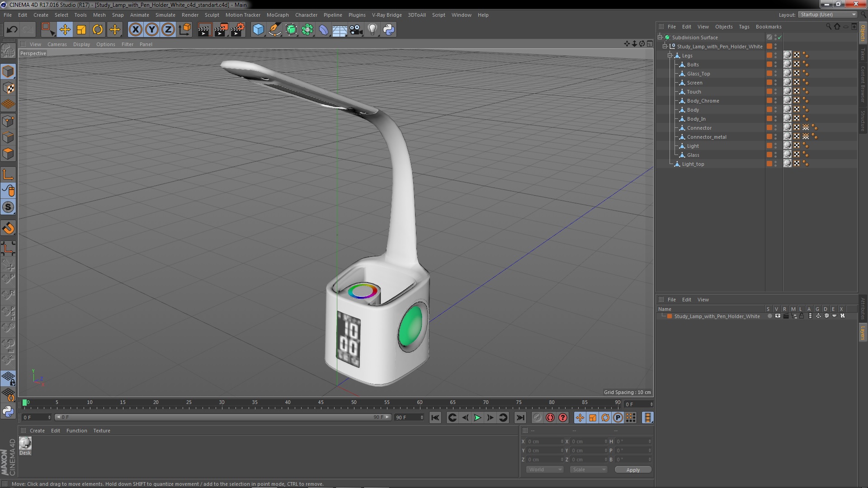Image resolution: width=868 pixels, height=488 pixels.
Task: Select Desk material thumbnail
Action: (25, 443)
